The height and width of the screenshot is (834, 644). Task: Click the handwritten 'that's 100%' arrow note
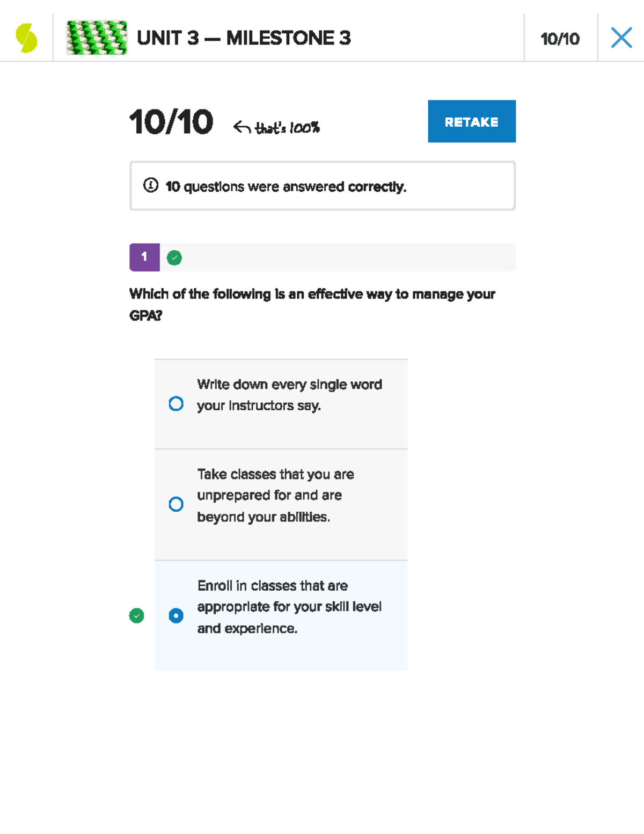coord(277,128)
